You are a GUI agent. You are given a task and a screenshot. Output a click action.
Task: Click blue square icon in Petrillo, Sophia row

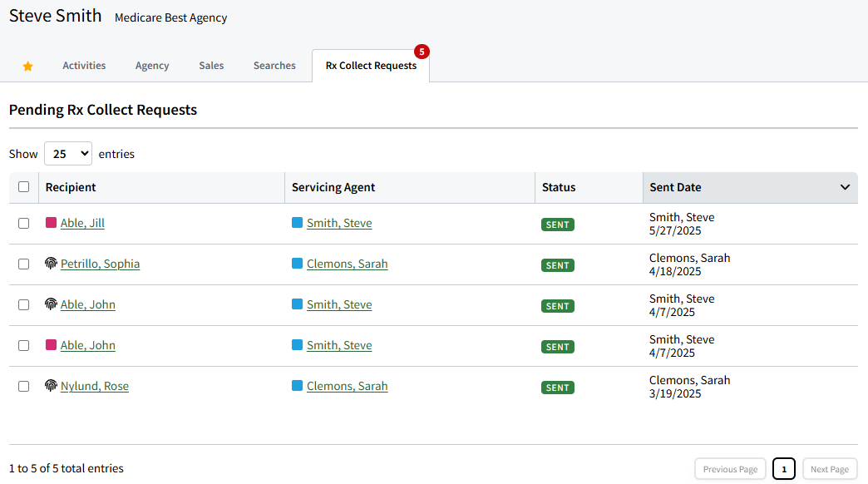[x=298, y=263]
